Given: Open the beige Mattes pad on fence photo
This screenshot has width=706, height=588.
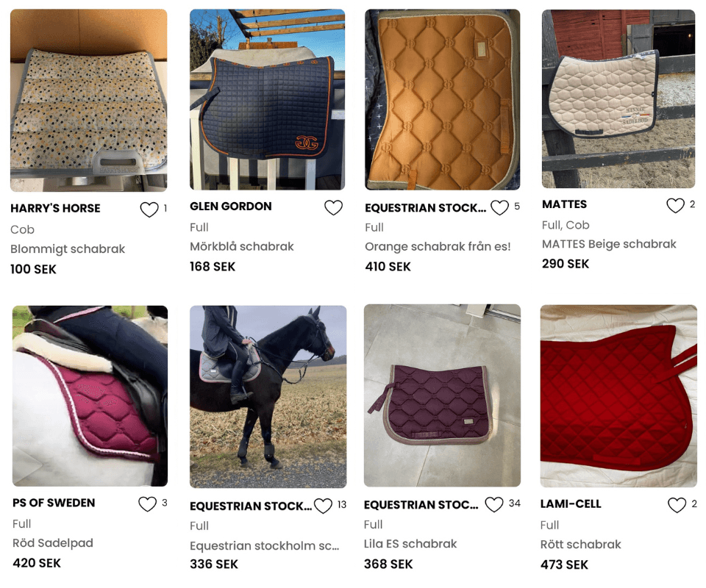Looking at the screenshot, I should [618, 98].
